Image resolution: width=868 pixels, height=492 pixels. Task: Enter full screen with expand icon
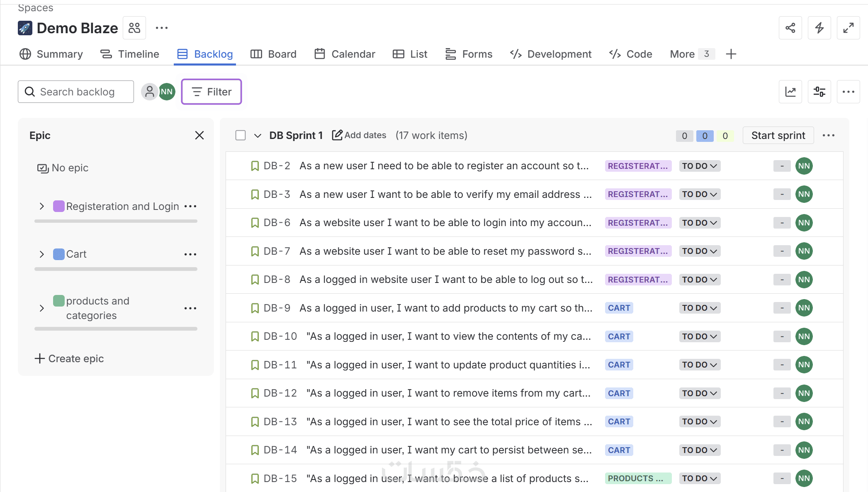[x=848, y=28]
